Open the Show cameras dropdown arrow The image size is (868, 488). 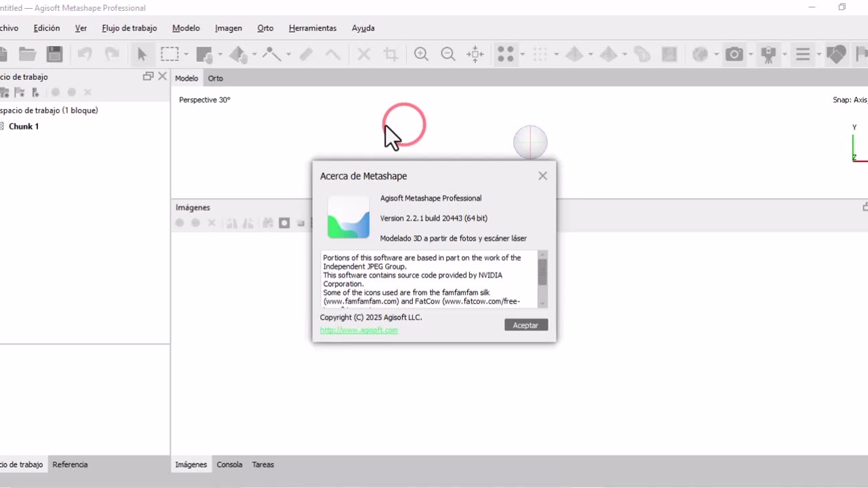750,54
